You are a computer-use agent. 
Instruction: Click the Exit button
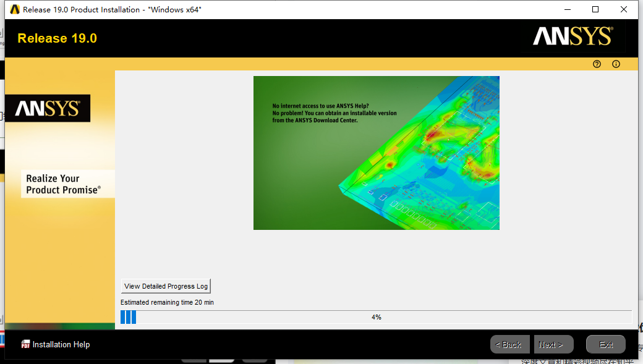pos(605,344)
